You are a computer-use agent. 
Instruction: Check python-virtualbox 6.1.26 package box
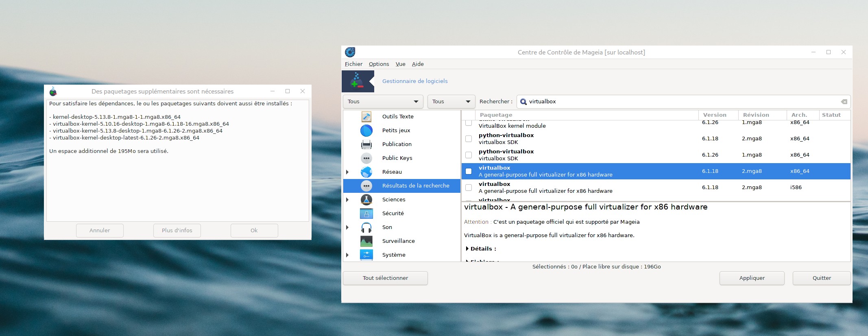pos(469,155)
